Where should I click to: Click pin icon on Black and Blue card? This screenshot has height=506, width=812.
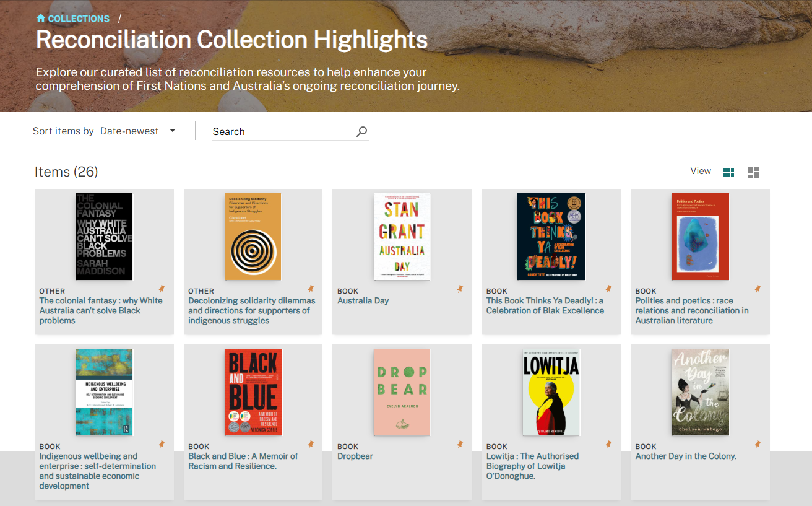coord(311,444)
